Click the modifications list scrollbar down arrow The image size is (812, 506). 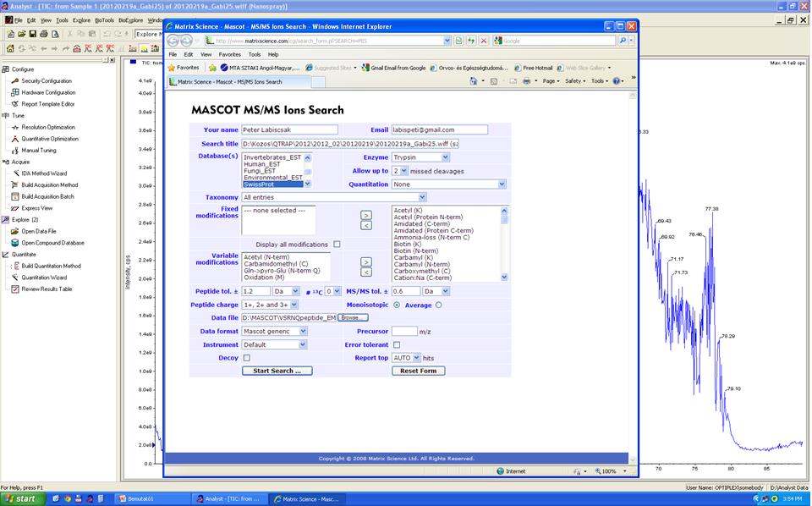504,278
